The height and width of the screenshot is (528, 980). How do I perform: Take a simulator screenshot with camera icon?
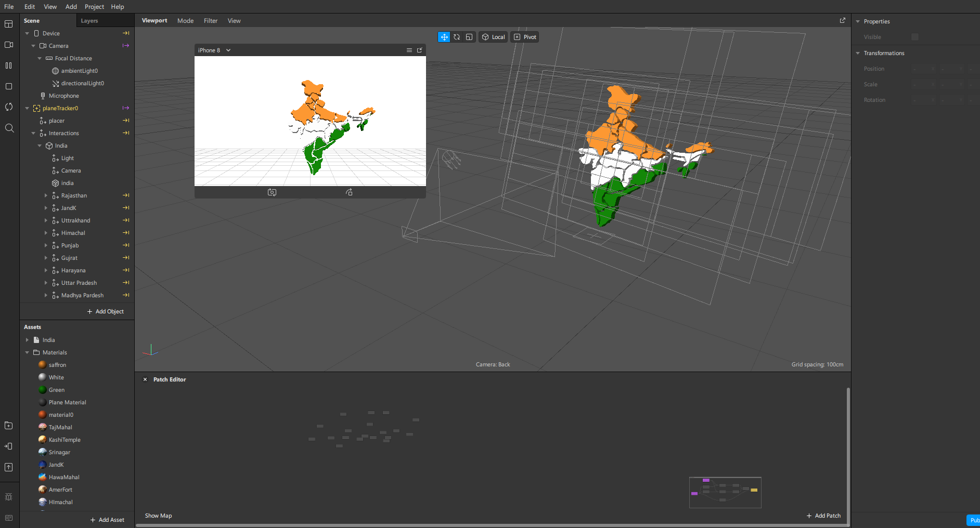[272, 192]
